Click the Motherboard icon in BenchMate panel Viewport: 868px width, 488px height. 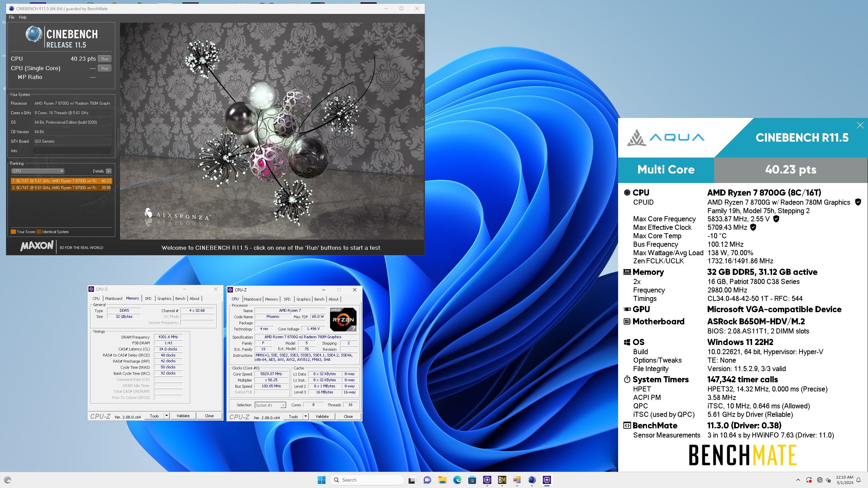pos(627,321)
